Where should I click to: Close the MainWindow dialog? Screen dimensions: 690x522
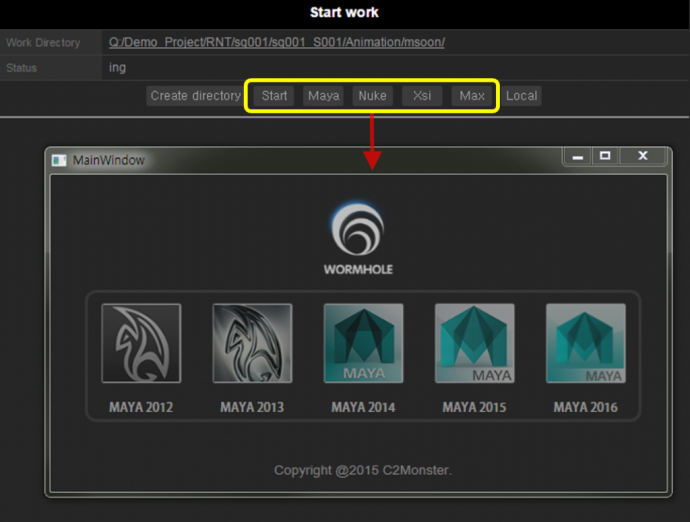[643, 156]
